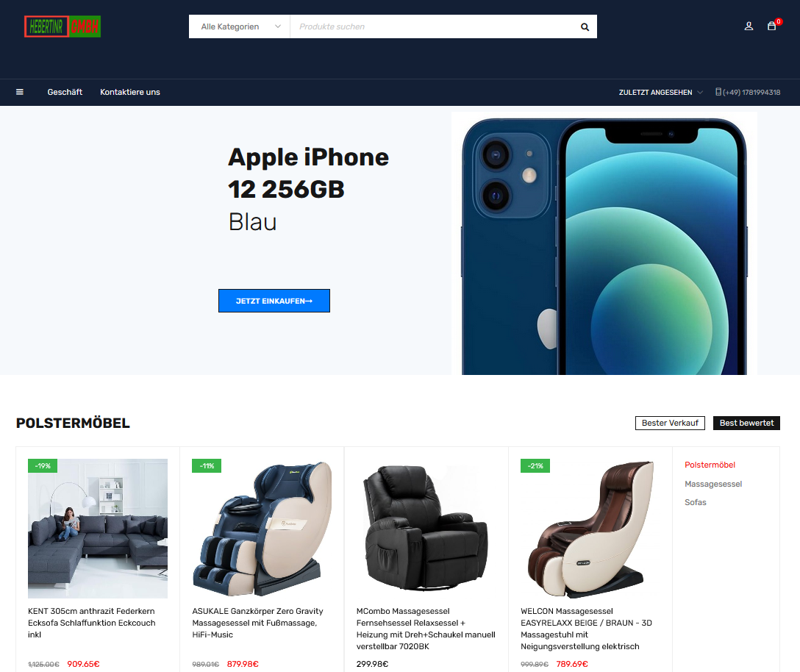Click the -19% discount badge
Viewport: 800px width, 672px height.
click(x=43, y=466)
